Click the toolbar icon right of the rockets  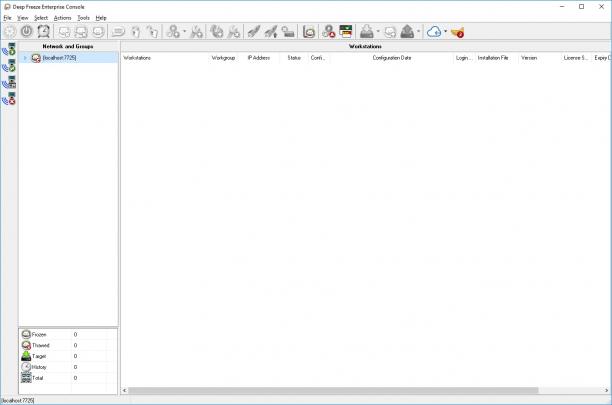(x=288, y=32)
